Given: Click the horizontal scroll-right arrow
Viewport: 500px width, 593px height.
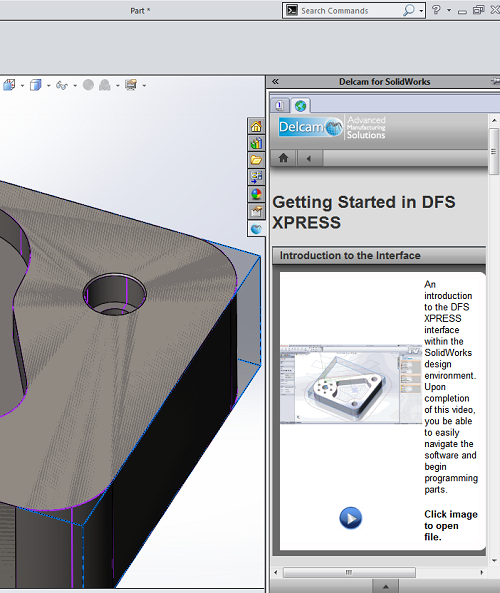Looking at the screenshot, I should pyautogui.click(x=481, y=572).
